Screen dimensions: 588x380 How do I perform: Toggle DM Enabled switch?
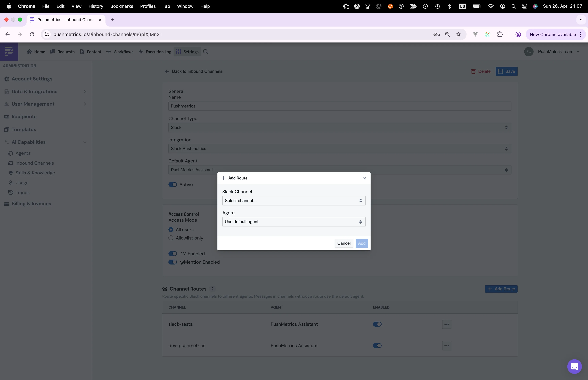point(173,254)
